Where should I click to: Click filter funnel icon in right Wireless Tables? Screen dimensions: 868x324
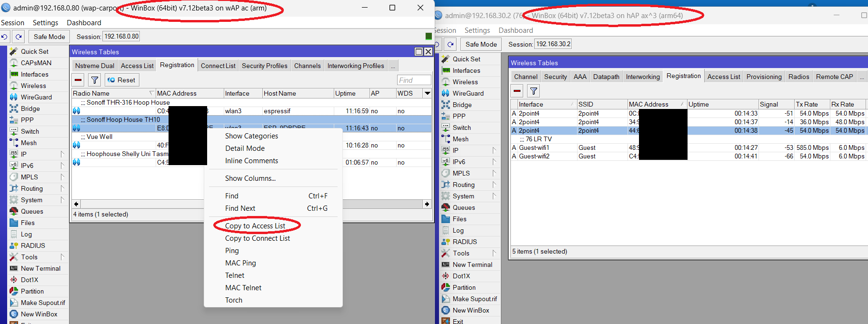click(534, 91)
